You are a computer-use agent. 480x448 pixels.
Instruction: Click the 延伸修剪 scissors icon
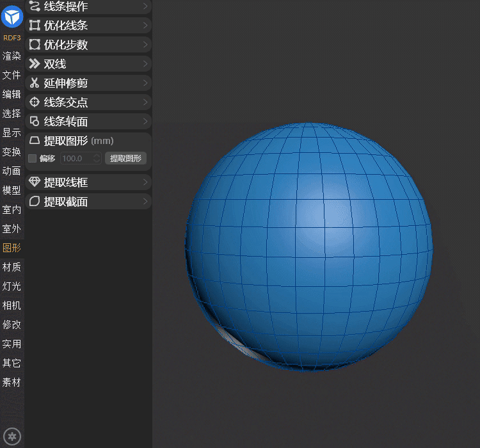tap(35, 83)
